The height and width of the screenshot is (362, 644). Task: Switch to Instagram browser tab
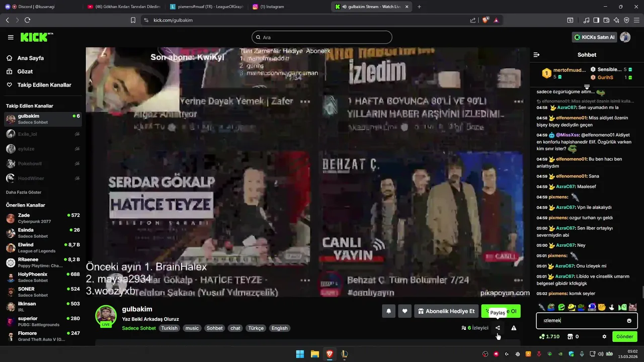click(289, 7)
